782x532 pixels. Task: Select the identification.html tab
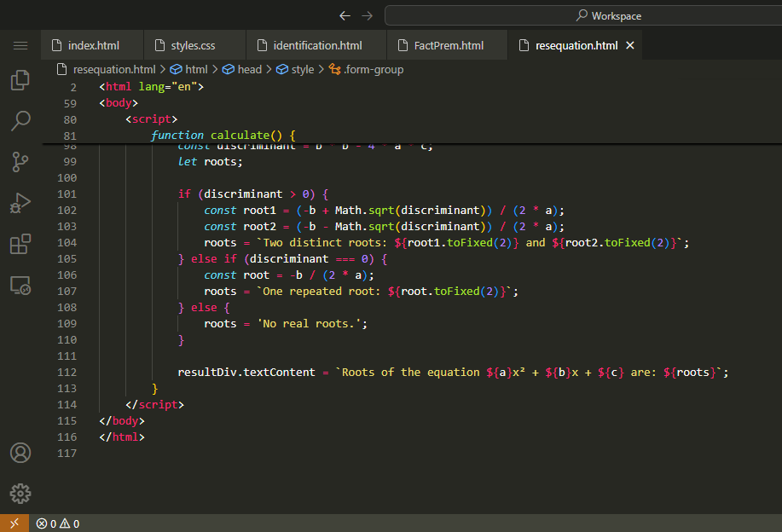316,45
